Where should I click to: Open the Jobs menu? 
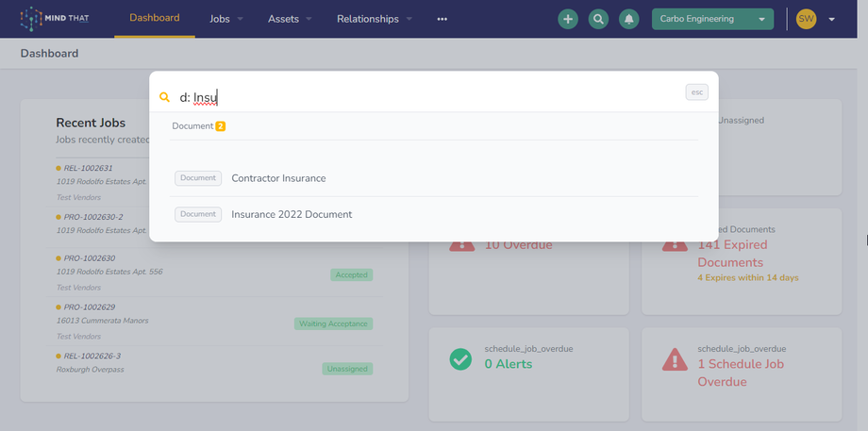pos(220,19)
